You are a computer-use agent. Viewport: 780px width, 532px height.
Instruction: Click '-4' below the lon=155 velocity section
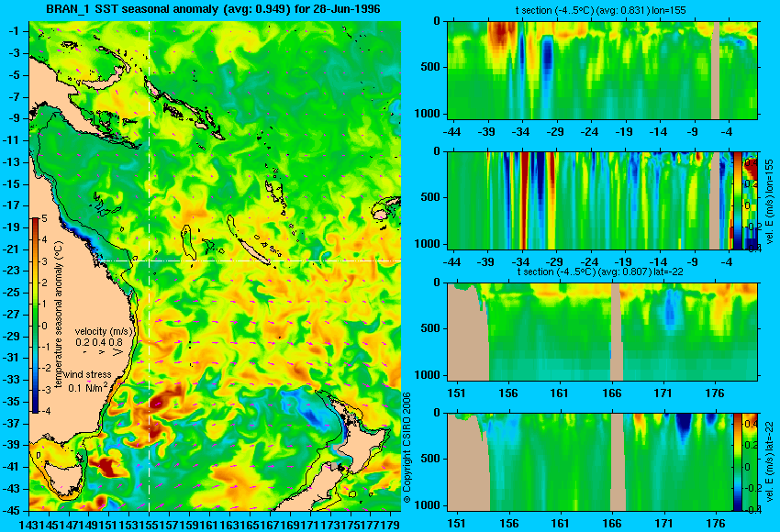tap(727, 262)
